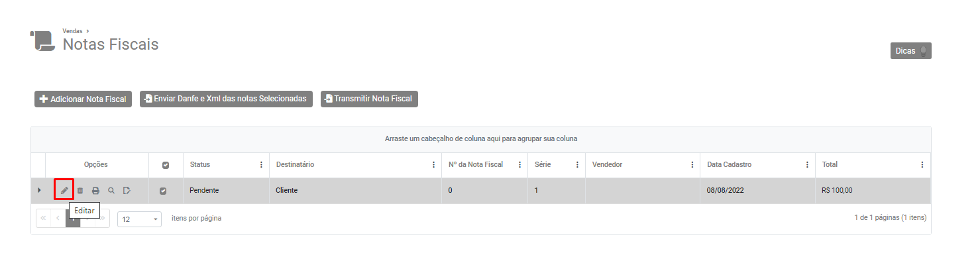This screenshot has width=980, height=263.
Task: Open Destinatário column options menu
Action: click(x=433, y=165)
